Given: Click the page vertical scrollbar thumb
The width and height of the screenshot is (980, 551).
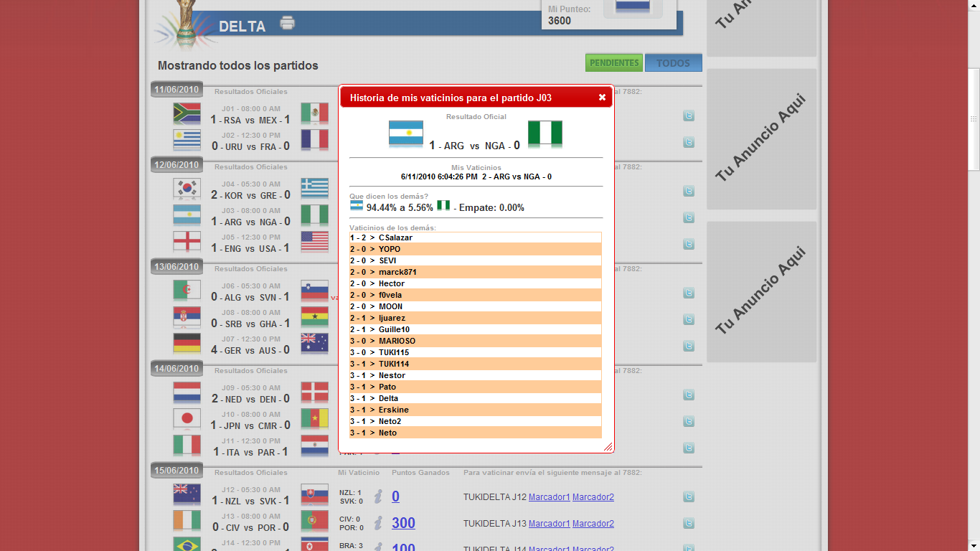Looking at the screenshot, I should pos(974,119).
